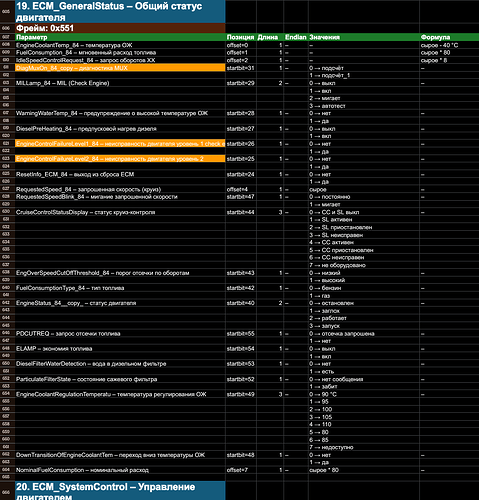Select the 'NominalFuelConsumption' parameter cell

pyautogui.click(x=120, y=470)
